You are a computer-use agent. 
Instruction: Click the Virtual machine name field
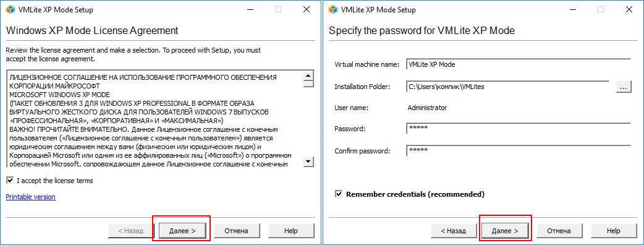click(519, 64)
